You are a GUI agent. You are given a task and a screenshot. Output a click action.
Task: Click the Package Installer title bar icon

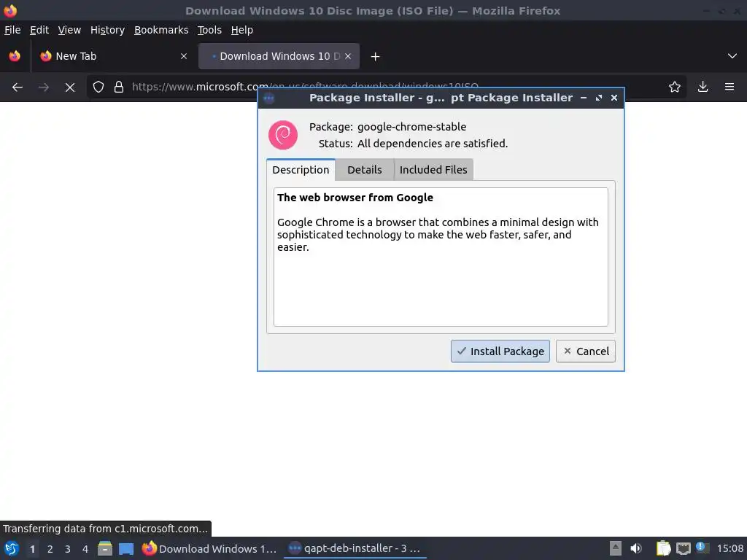[x=268, y=98]
